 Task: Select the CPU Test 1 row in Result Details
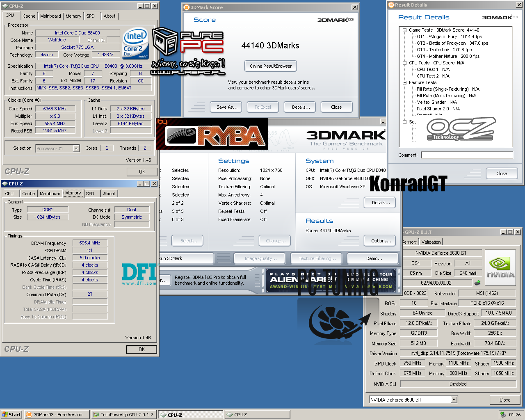[433, 69]
